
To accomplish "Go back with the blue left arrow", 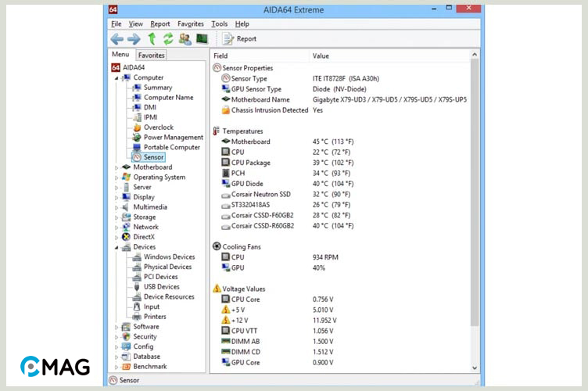I will [x=117, y=39].
